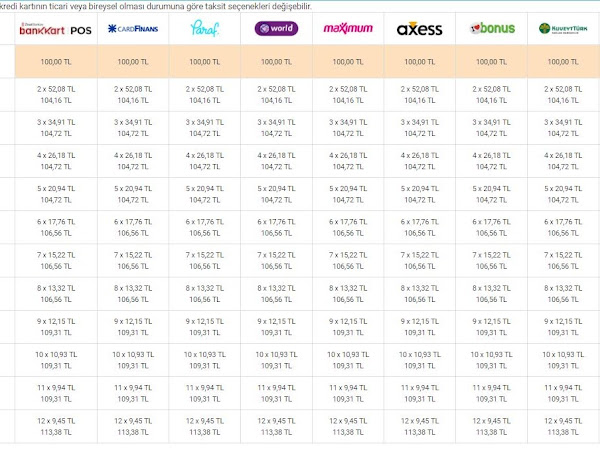Choose the World card logo
600x450 pixels.
tap(276, 28)
